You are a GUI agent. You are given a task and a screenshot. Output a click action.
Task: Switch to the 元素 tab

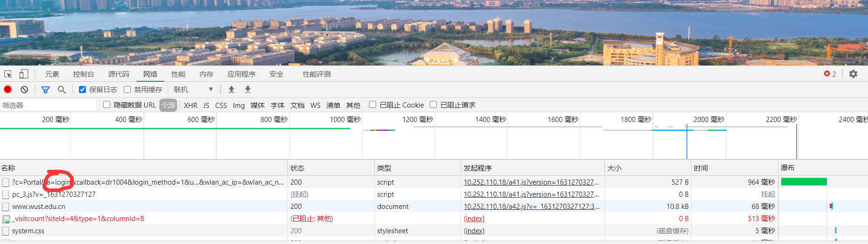pyautogui.click(x=52, y=74)
